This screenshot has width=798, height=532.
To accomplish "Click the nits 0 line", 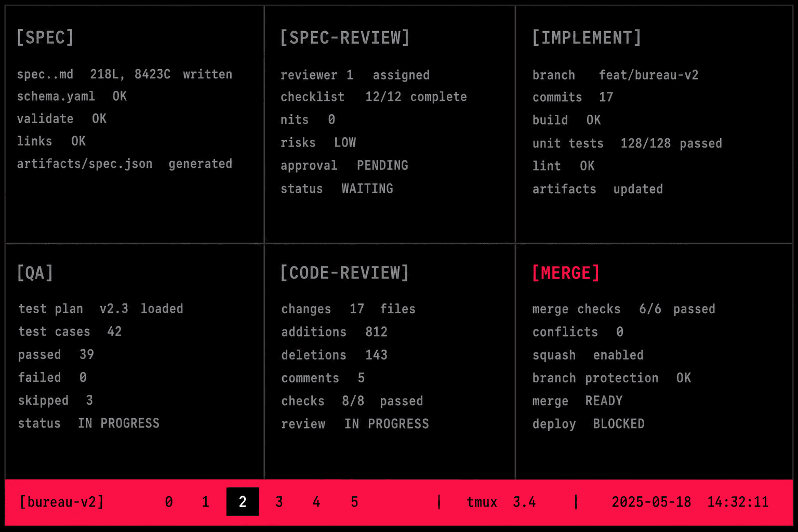I will pos(308,120).
